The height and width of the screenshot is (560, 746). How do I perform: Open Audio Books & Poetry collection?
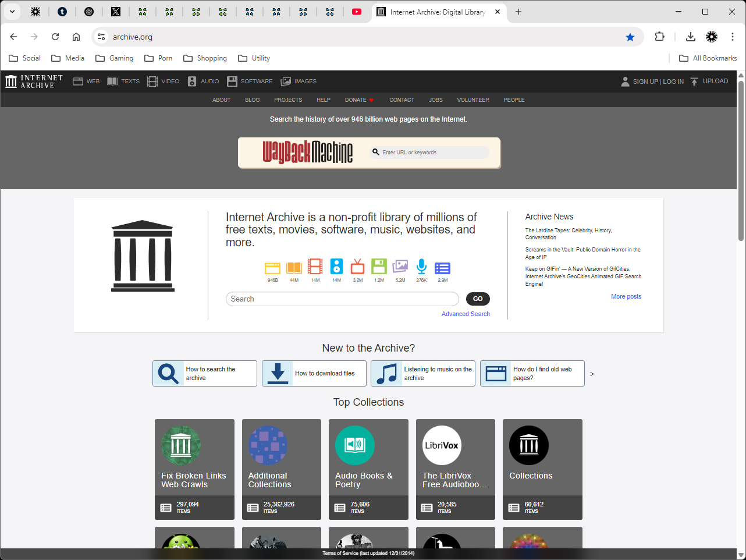368,469
